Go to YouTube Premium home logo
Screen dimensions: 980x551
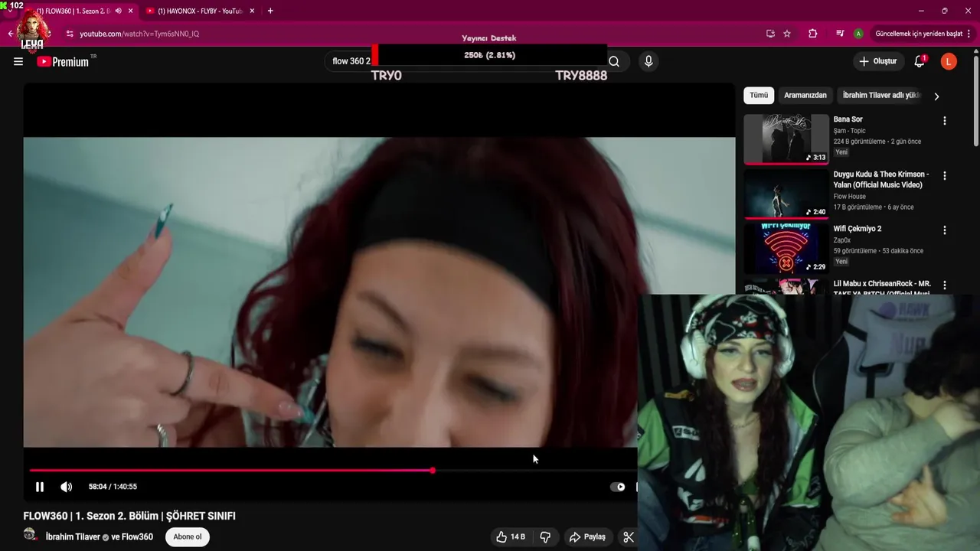click(64, 61)
